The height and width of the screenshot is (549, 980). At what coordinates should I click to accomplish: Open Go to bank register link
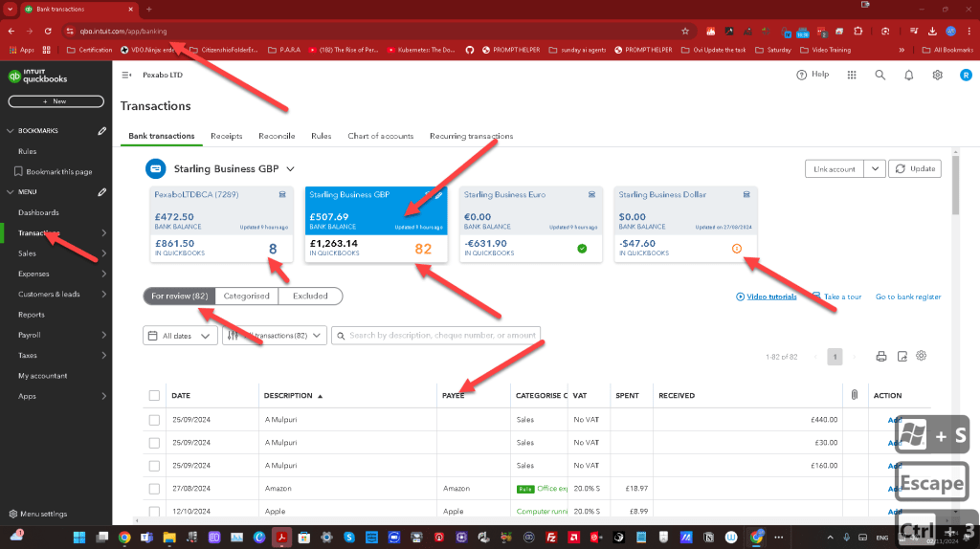coord(908,296)
